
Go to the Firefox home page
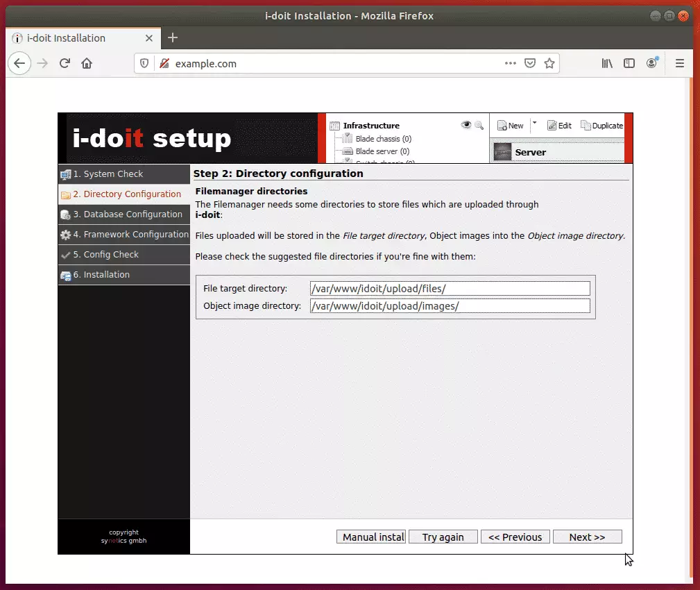87,63
